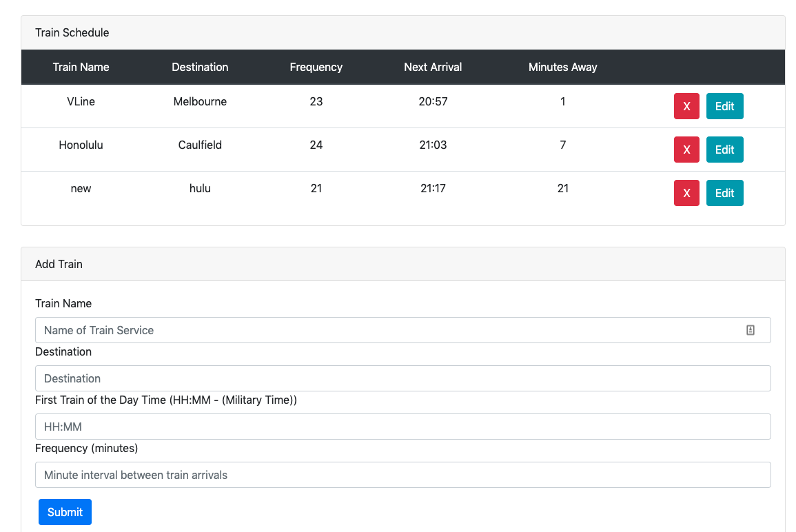Viewport: 796px width, 532px height.
Task: Click frequency value 23 in VLine row
Action: click(316, 101)
